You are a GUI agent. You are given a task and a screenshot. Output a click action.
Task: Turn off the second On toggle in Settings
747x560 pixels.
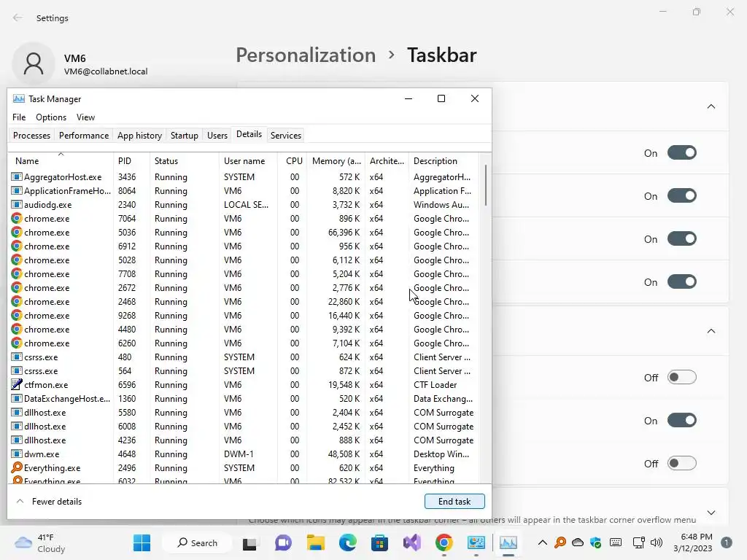(x=682, y=195)
